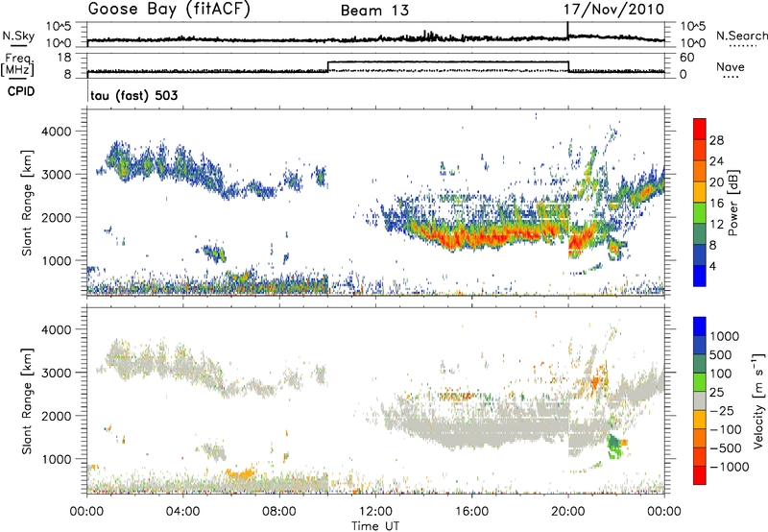Click the 16:00 time axis label
Screen dimensions: 768x532
pos(472,512)
